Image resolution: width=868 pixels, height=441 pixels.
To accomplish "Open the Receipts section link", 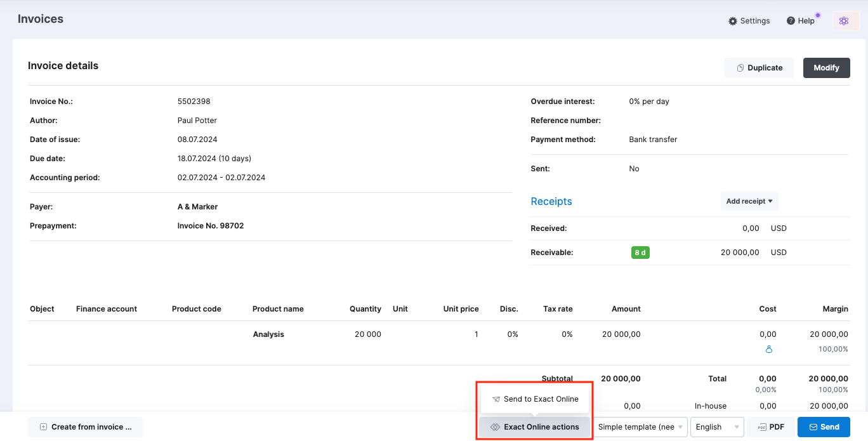I will tap(551, 201).
